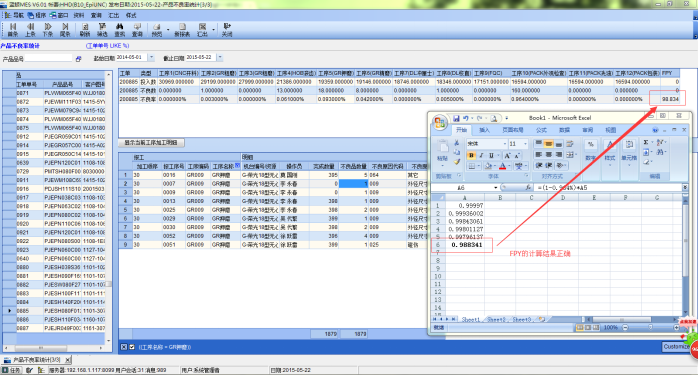
Task: Toggle Italic formatting in Excel
Action: tap(481, 155)
